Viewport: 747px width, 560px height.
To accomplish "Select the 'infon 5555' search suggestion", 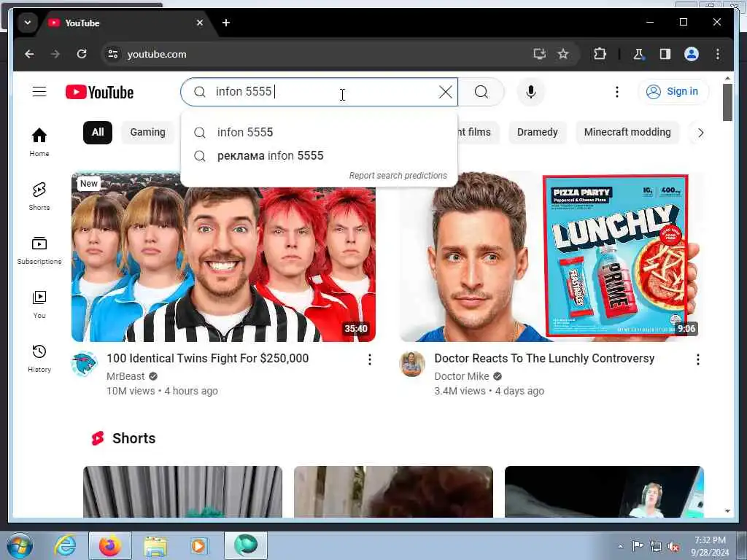I will (319, 133).
